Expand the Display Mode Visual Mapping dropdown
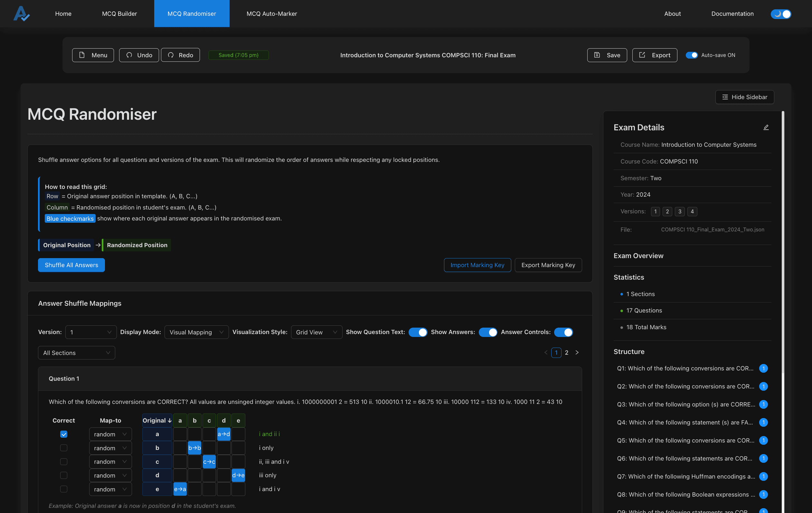This screenshot has height=513, width=812. [x=196, y=332]
